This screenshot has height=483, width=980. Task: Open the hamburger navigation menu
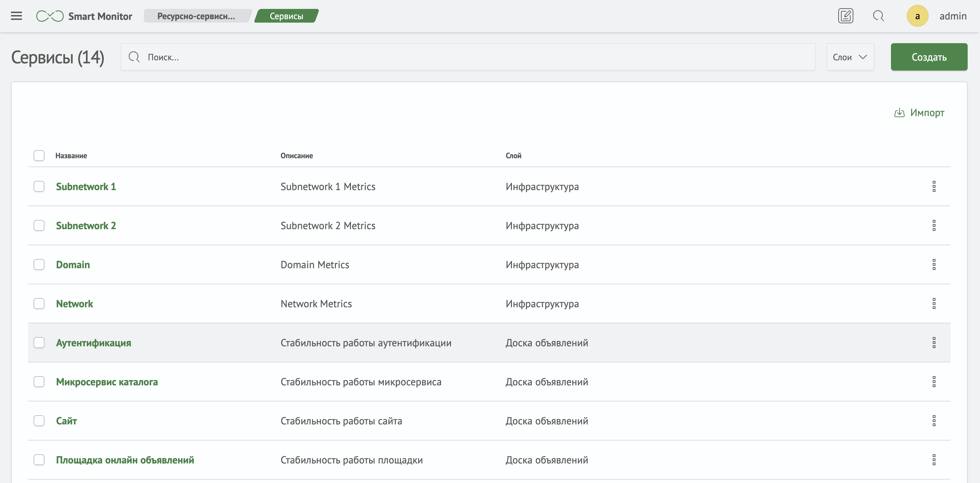[x=16, y=16]
